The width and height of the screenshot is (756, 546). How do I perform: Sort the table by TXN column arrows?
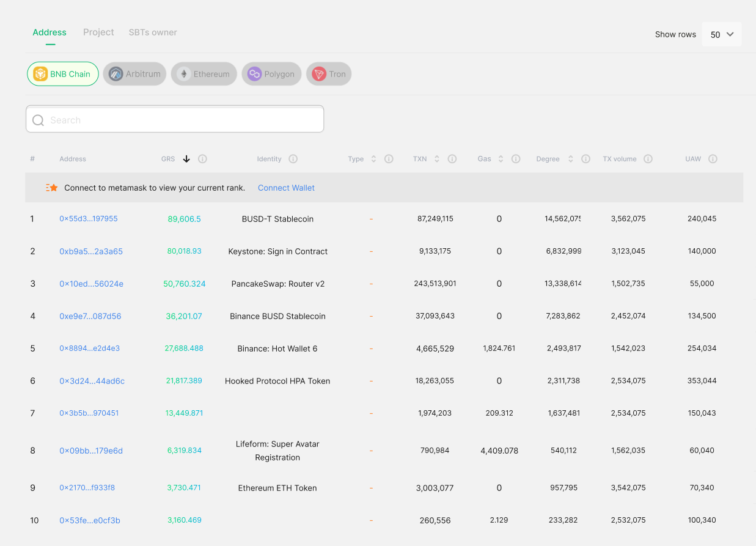click(x=437, y=159)
